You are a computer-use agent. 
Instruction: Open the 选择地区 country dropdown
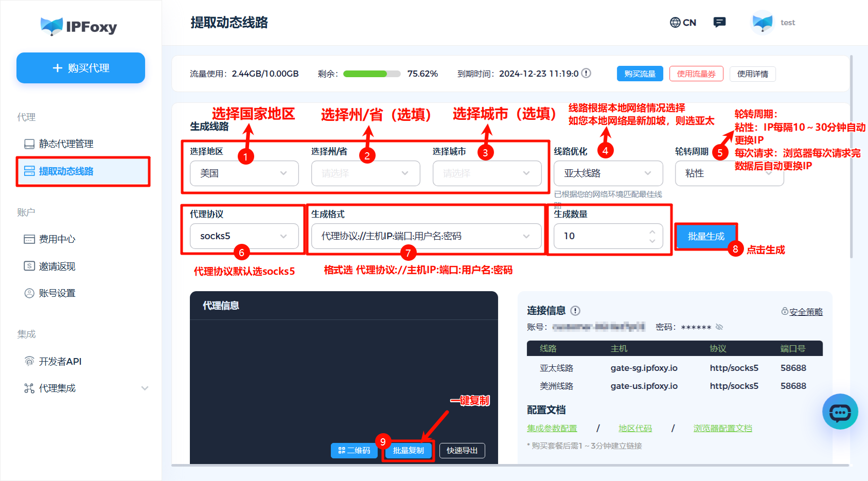[243, 173]
